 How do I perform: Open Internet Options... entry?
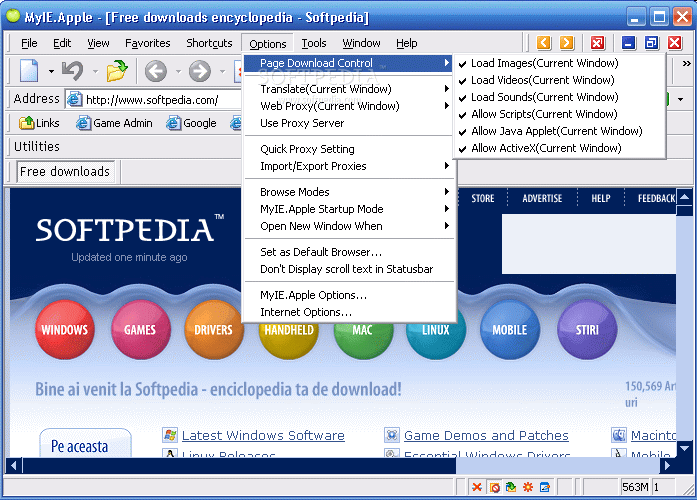[348, 312]
